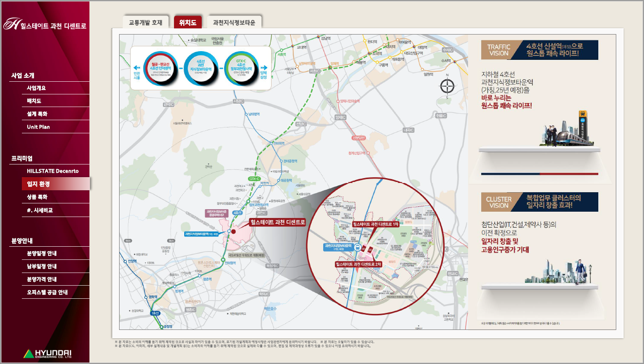
Task: Select the 입지 환경 menu item
Action: 56,184
